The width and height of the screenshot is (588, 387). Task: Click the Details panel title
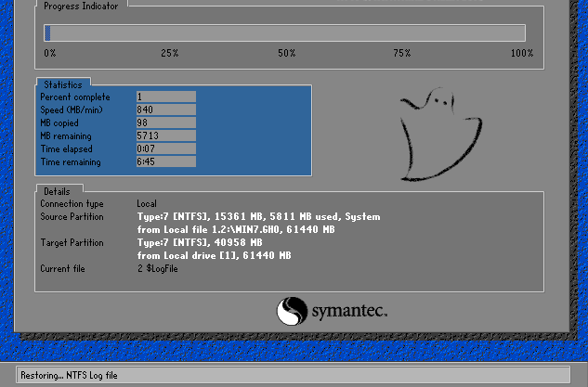[58, 188]
